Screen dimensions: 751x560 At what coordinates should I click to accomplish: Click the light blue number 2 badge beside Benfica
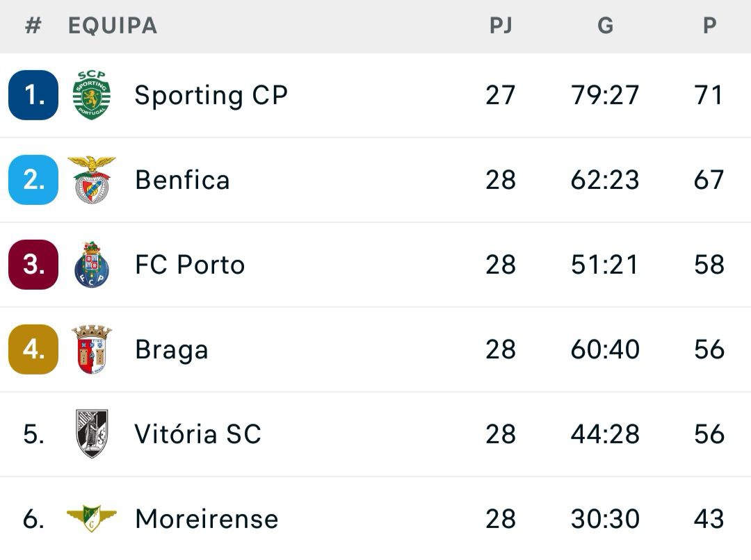click(x=32, y=179)
